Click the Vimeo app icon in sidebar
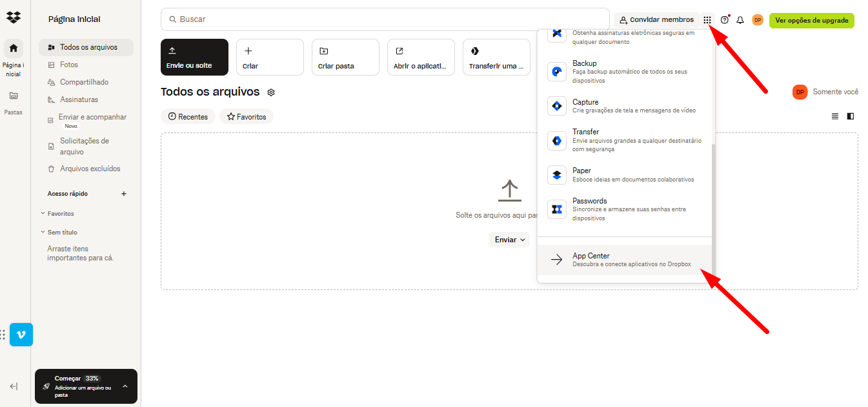Image resolution: width=868 pixels, height=407 pixels. pos(21,335)
